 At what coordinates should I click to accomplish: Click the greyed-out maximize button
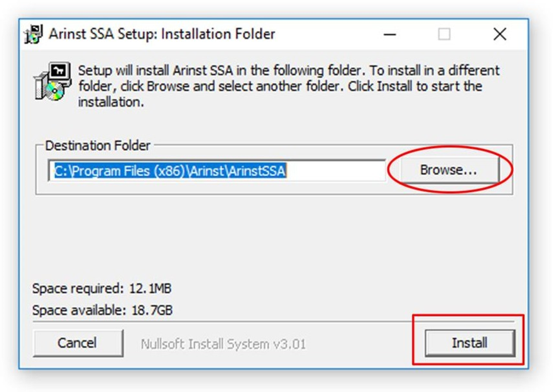pyautogui.click(x=444, y=35)
